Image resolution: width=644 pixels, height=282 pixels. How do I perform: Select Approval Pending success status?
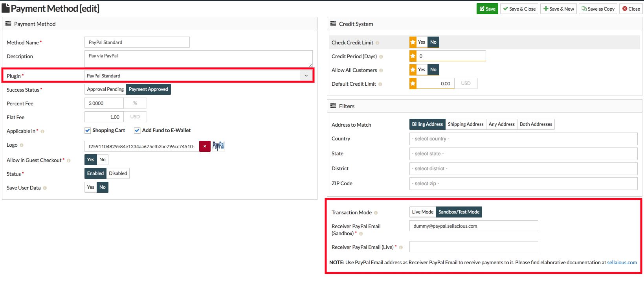click(105, 89)
